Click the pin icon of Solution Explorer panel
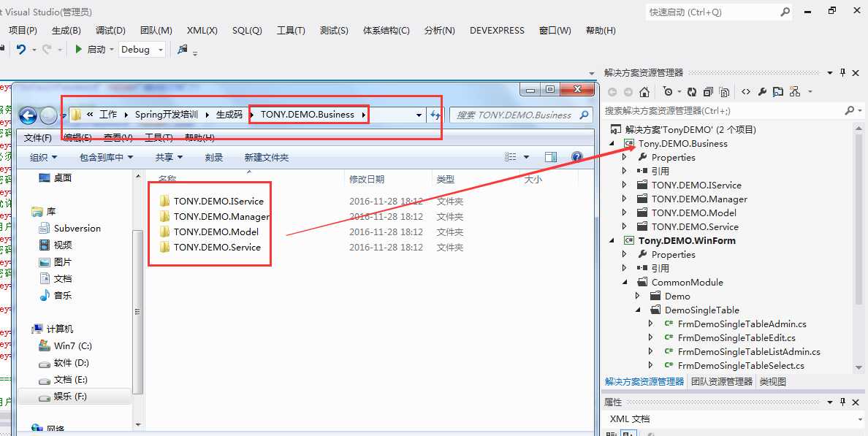 pyautogui.click(x=843, y=72)
